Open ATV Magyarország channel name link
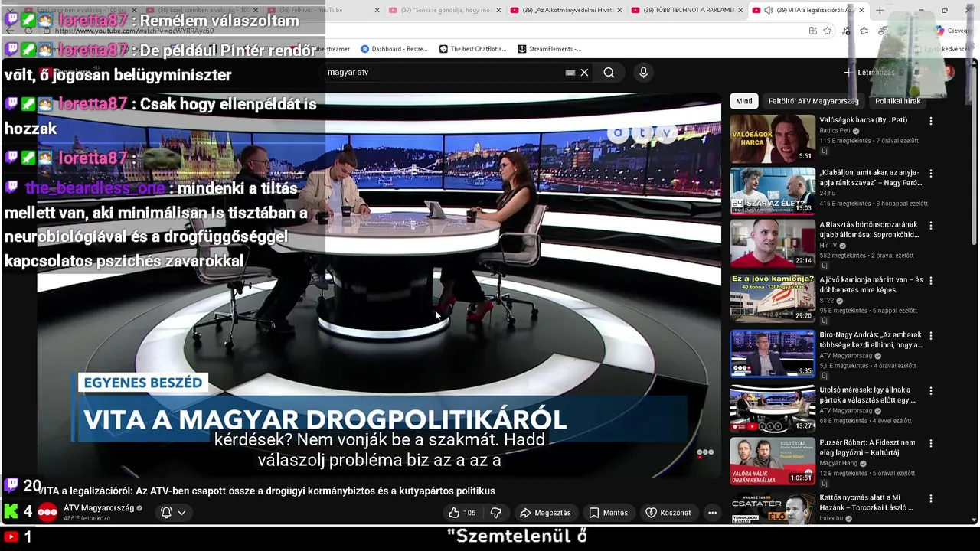The height and width of the screenshot is (551, 980). (x=99, y=508)
